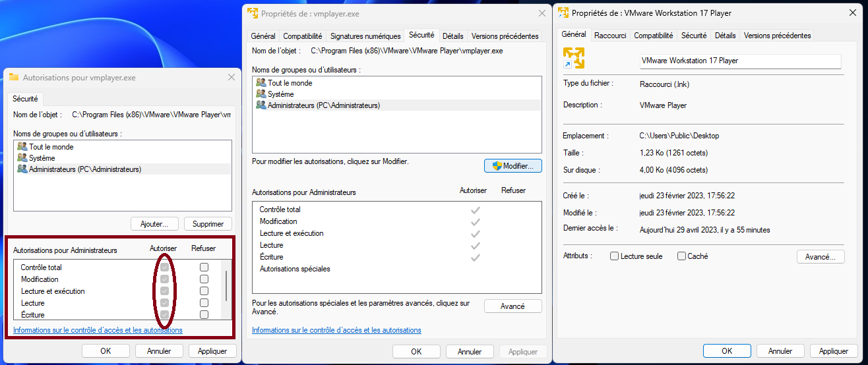Click the shortcut name text field

[740, 61]
